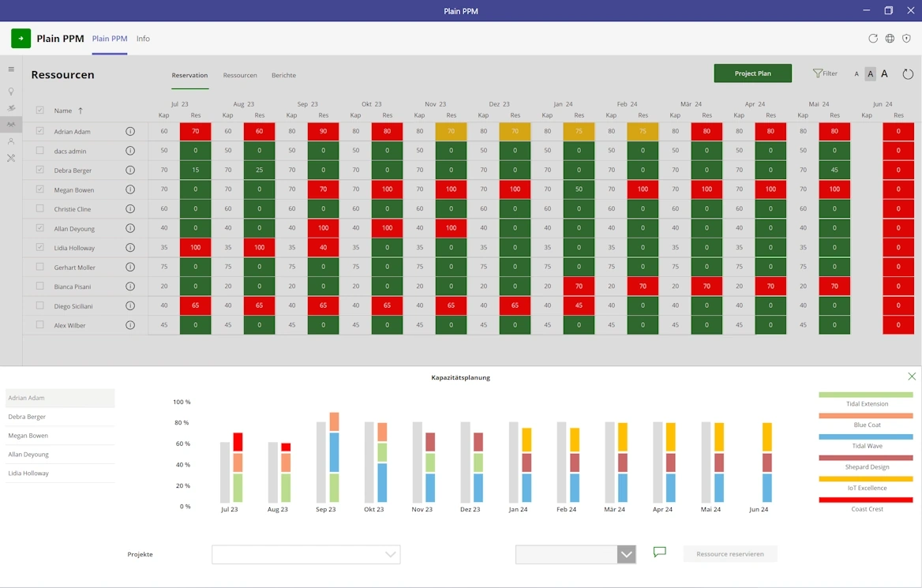The width and height of the screenshot is (922, 588).
Task: Toggle the Name column sort arrow
Action: click(80, 111)
